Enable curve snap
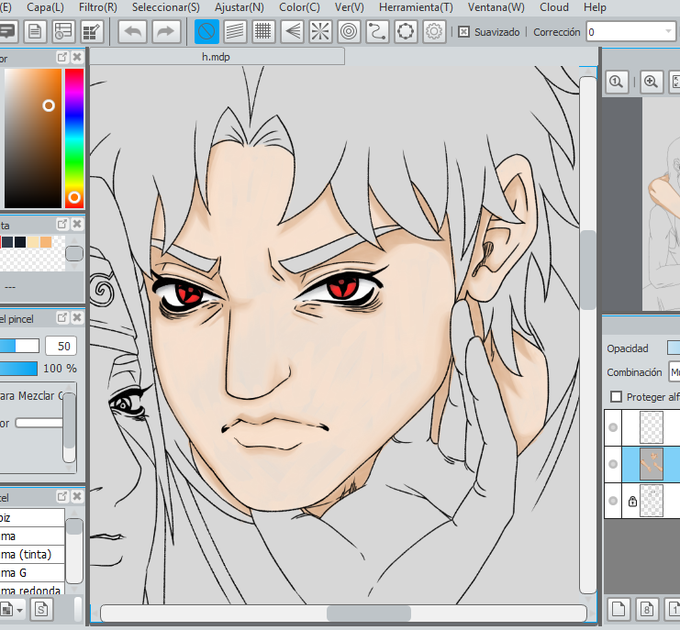 point(377,31)
